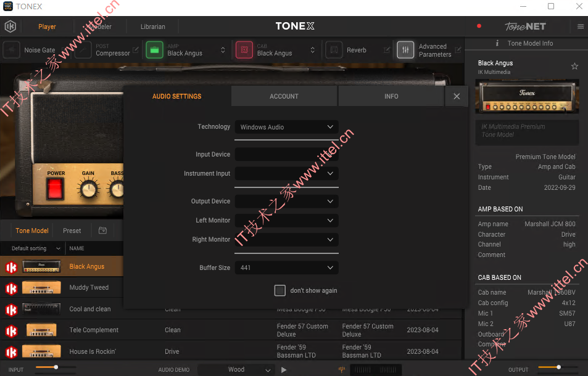Click the amp GAIN knob
This screenshot has height=376, width=588.
click(88, 189)
